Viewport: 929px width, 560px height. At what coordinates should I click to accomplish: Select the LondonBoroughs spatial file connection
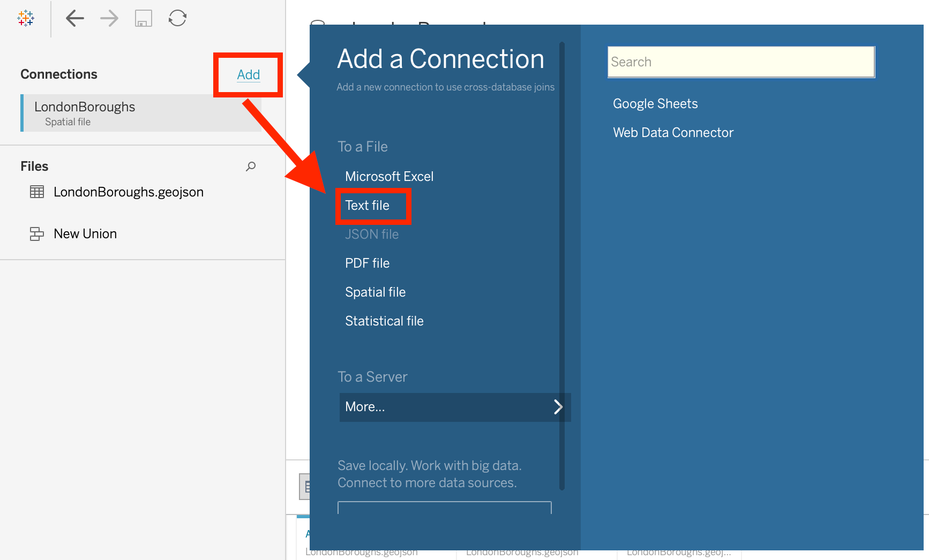click(x=141, y=113)
